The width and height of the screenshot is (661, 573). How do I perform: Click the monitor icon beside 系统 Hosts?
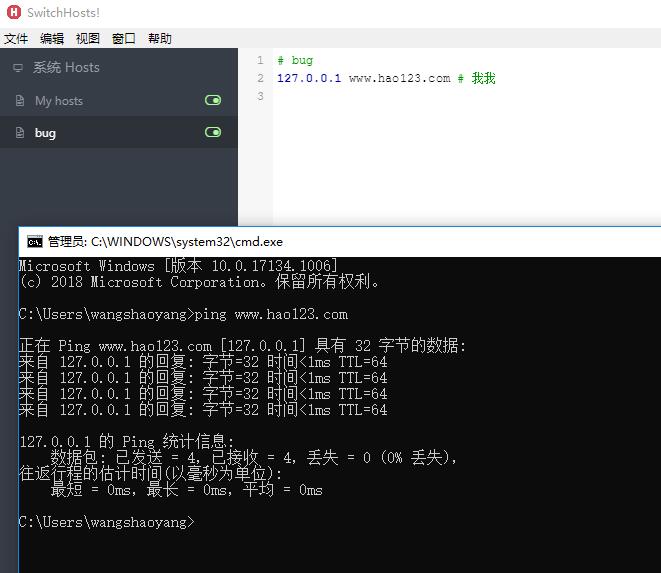coord(18,67)
